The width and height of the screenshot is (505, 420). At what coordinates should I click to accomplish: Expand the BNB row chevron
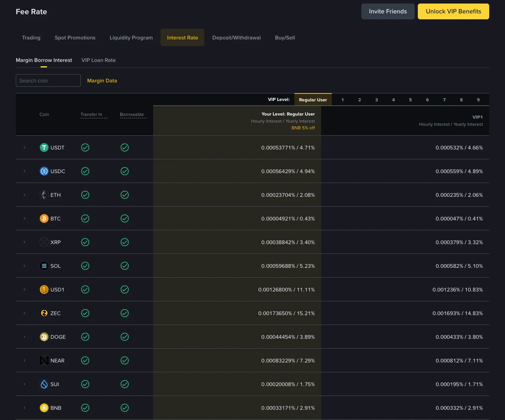click(24, 408)
